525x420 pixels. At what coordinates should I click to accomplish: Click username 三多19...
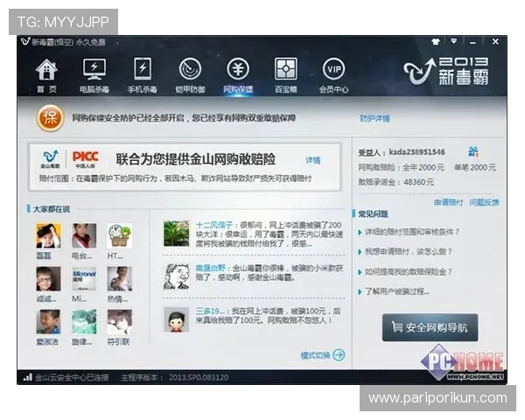coord(210,311)
